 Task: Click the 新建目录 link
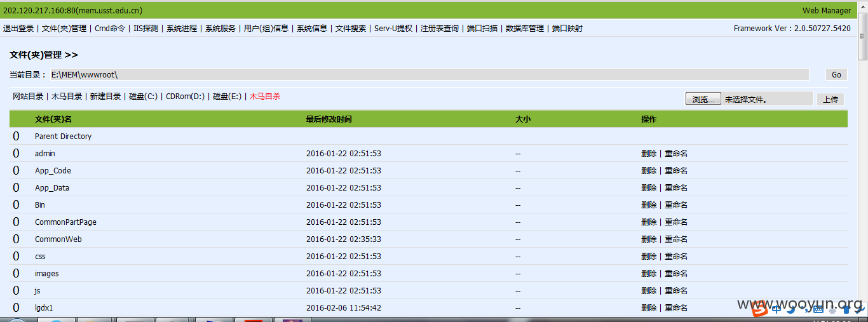tap(105, 97)
